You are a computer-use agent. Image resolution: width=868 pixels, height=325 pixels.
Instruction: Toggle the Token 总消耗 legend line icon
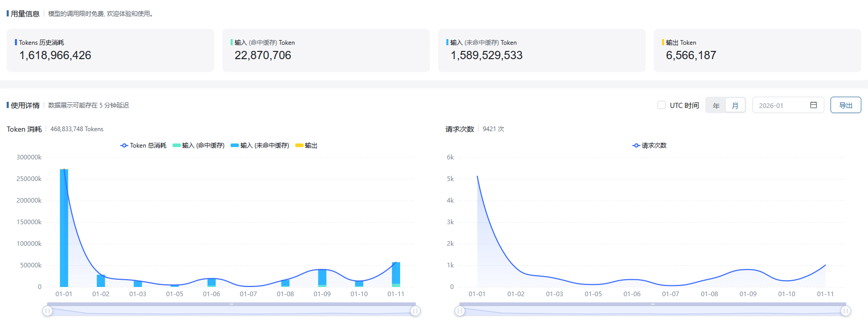click(124, 146)
